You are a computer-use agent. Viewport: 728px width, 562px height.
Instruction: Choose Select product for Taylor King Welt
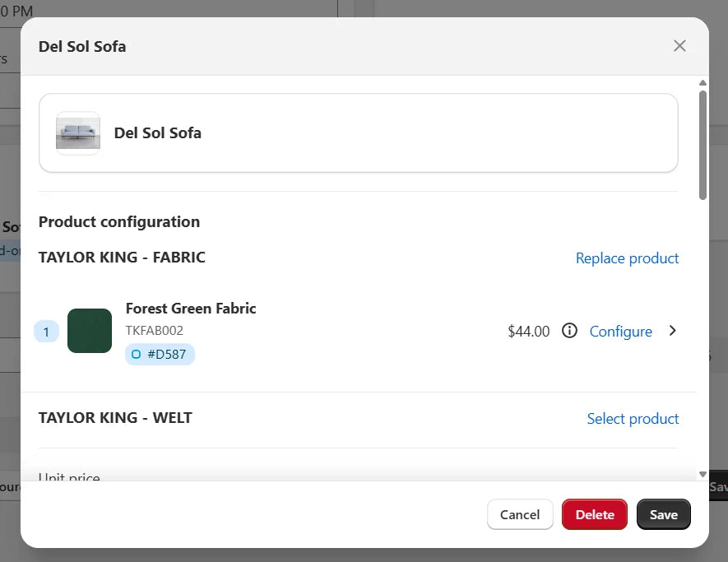tap(633, 419)
